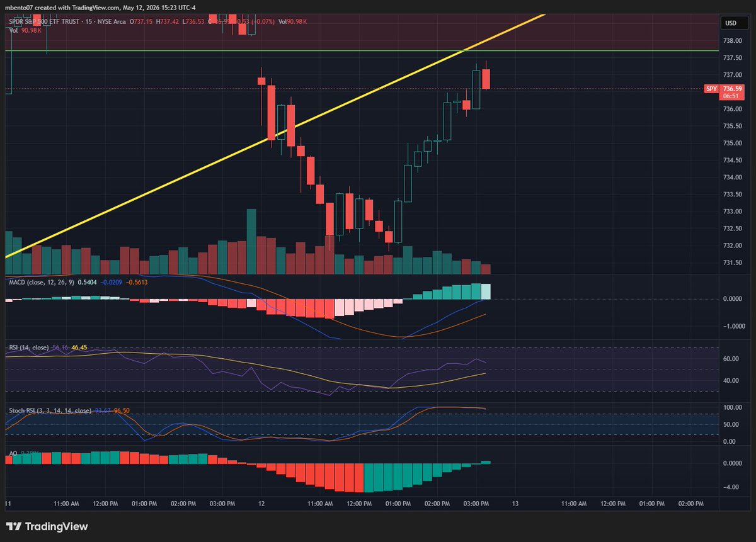
Task: Click the 732.00 price scale label
Action: click(x=732, y=246)
